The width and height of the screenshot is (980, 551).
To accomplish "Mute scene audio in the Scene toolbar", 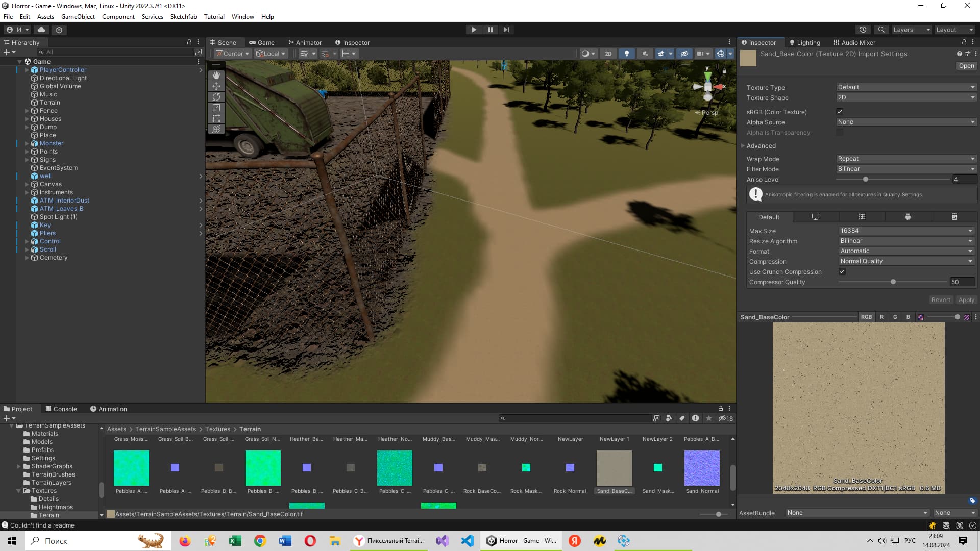I will point(645,53).
